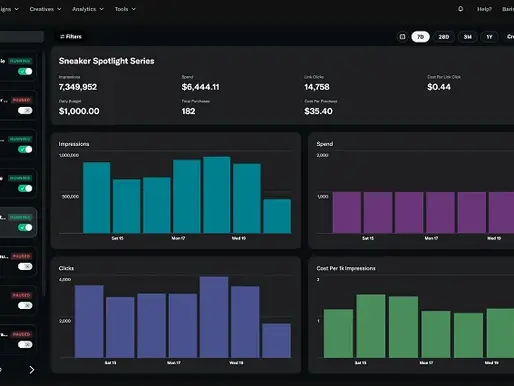Select the first purple Spend bar

[x=347, y=213]
